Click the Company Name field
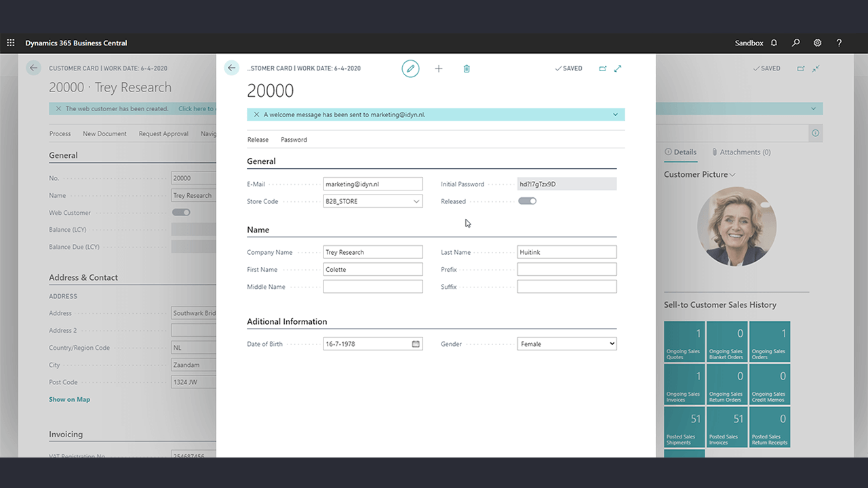Screen dimensions: 868x488 (x=373, y=252)
